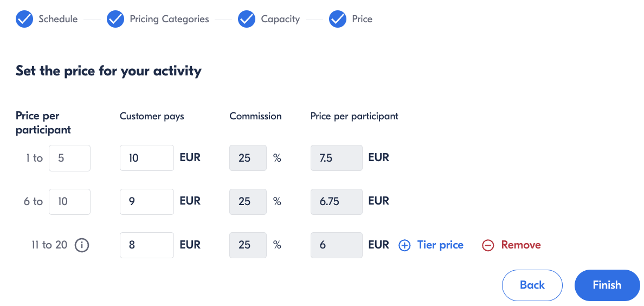The height and width of the screenshot is (306, 644).
Task: Click the plus icon for Tier price
Action: coord(404,246)
